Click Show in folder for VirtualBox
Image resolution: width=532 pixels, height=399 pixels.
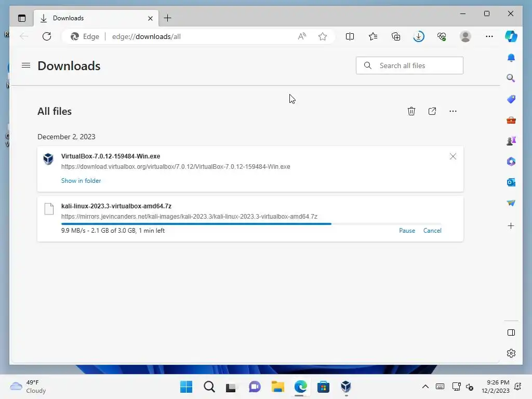tap(81, 181)
